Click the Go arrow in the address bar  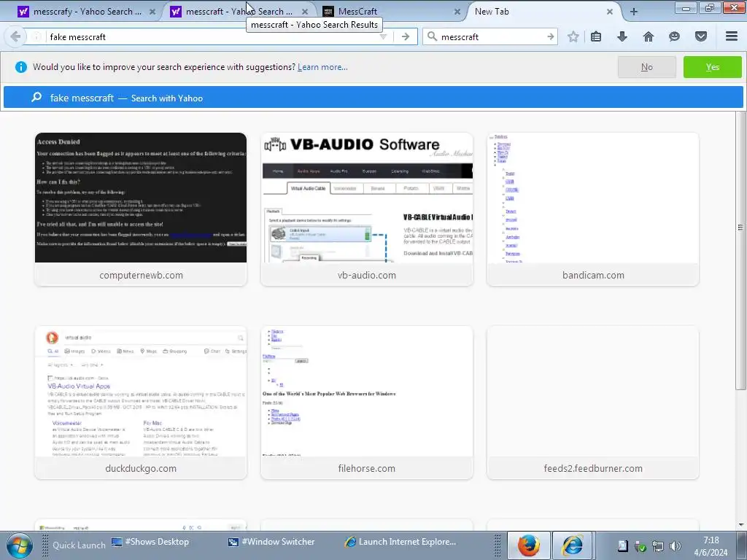(x=406, y=36)
